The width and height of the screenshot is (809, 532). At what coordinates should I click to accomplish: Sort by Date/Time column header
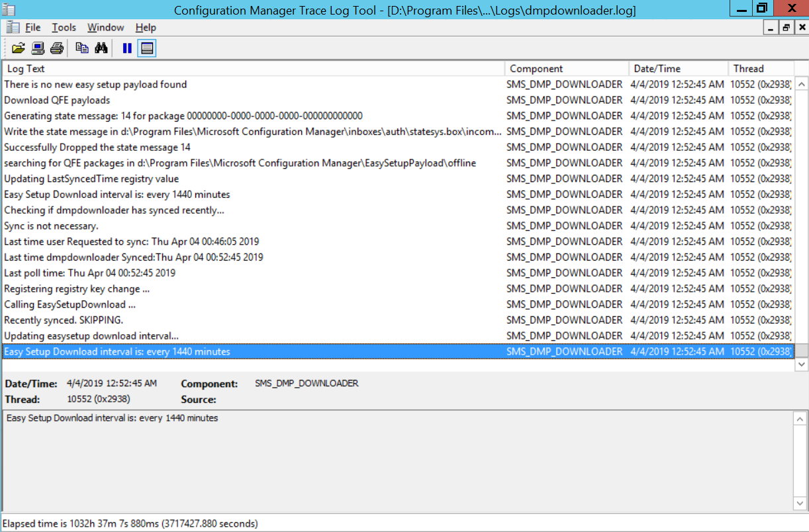click(679, 69)
